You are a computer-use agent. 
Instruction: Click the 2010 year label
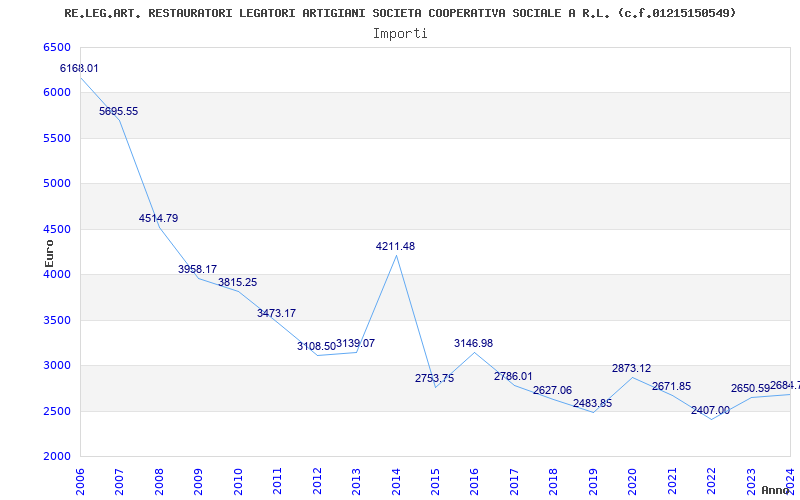click(x=238, y=481)
